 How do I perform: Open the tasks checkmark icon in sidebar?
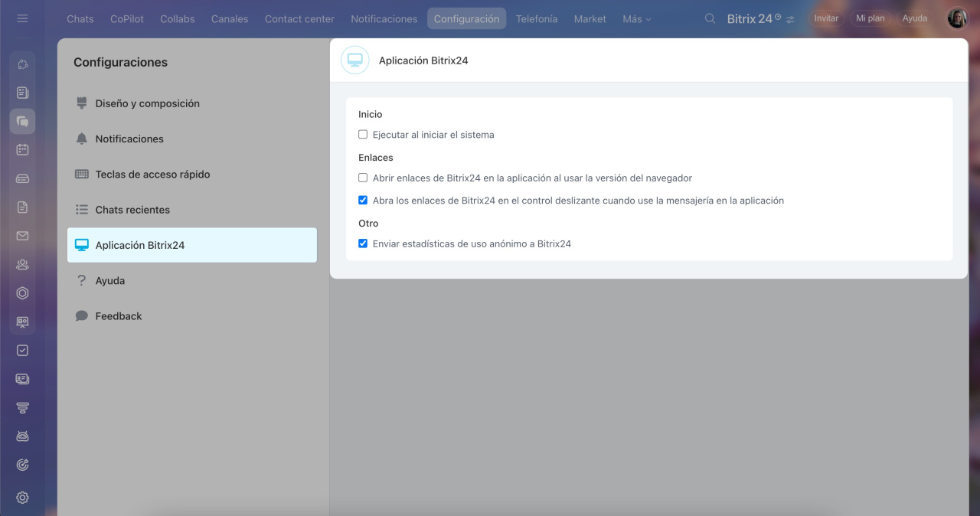(22, 351)
